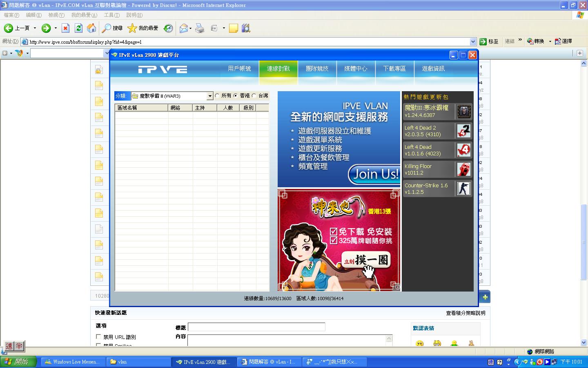Click the 內容 content text area

click(287, 340)
